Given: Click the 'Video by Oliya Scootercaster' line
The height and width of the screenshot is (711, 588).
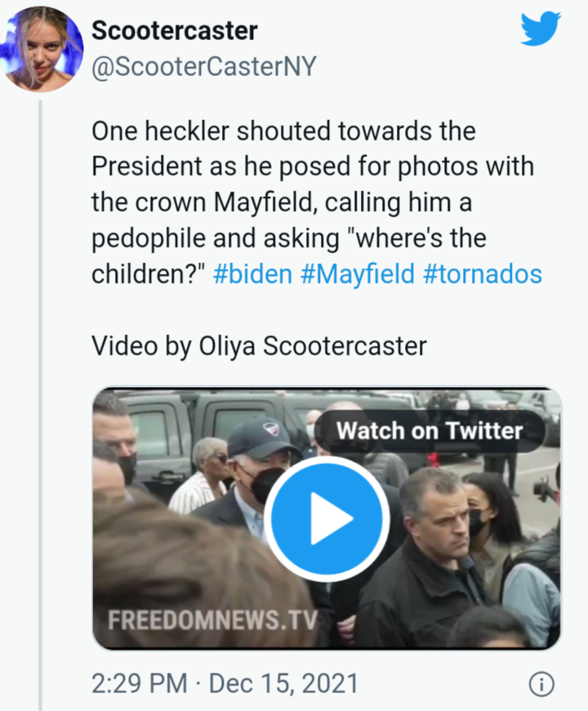Looking at the screenshot, I should click(x=259, y=346).
